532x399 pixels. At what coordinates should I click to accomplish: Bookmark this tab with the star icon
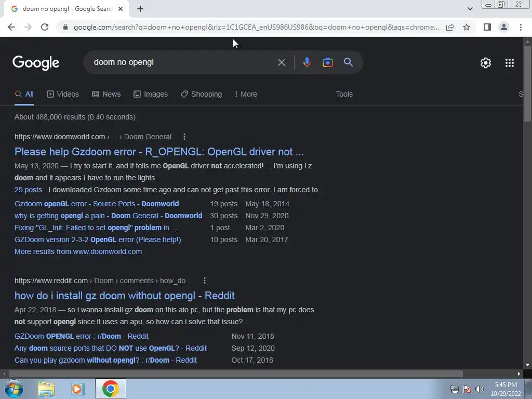467,27
